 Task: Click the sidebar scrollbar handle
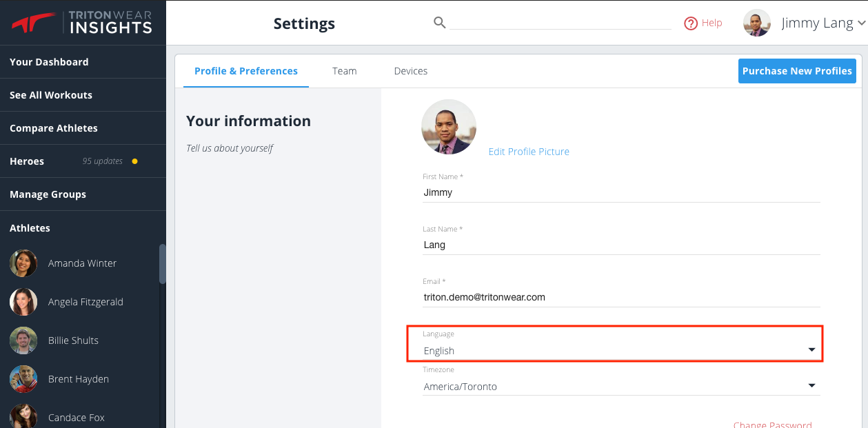coord(163,263)
